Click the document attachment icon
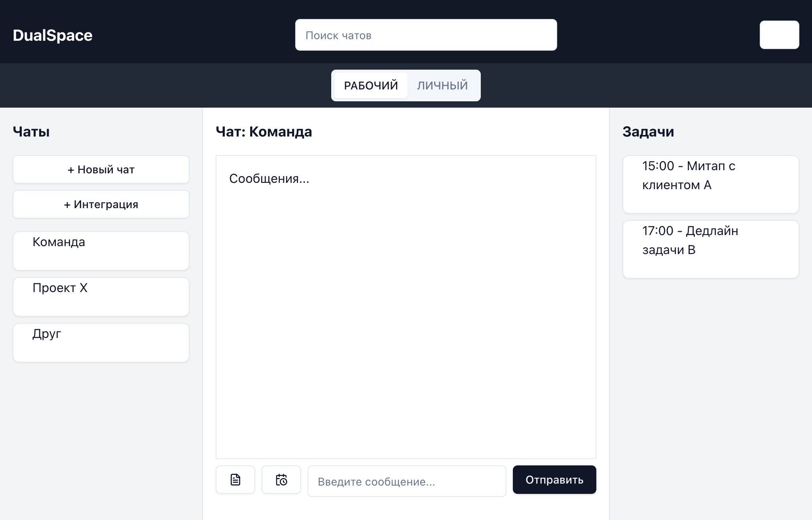The image size is (812, 520). (235, 480)
